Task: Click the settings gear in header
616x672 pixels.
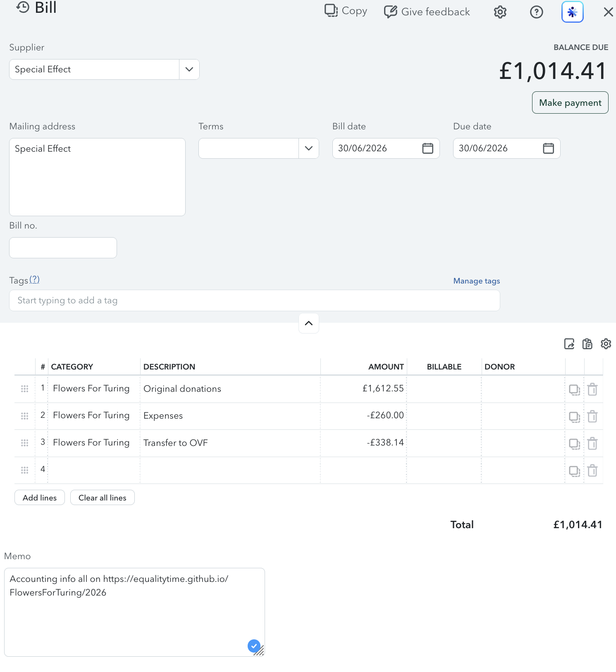Action: click(500, 12)
